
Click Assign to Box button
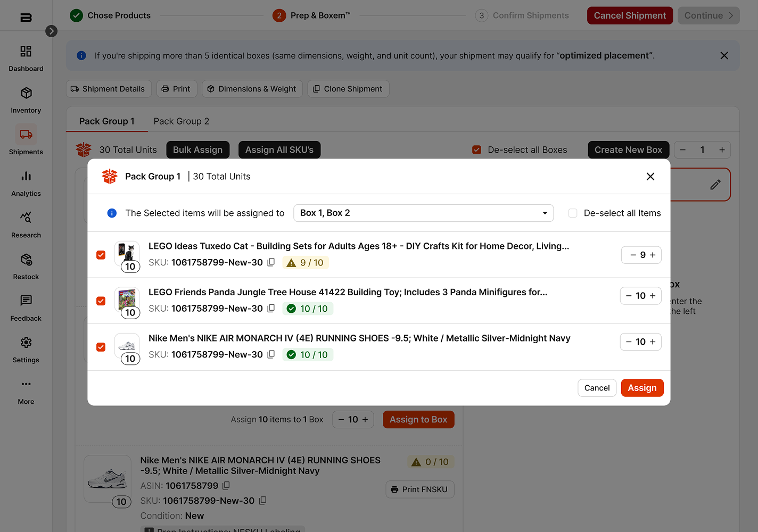418,420
